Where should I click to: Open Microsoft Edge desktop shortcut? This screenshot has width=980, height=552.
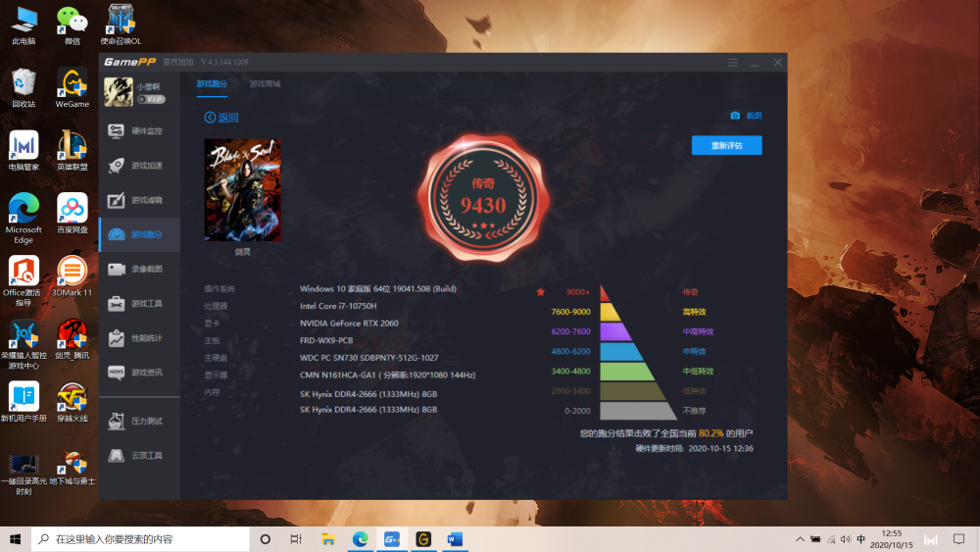(24, 219)
